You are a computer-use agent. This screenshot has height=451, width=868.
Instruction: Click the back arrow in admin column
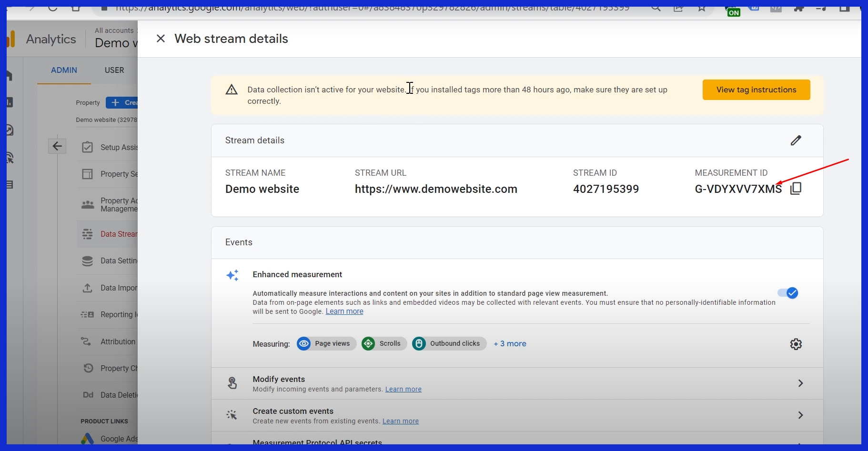pos(57,146)
